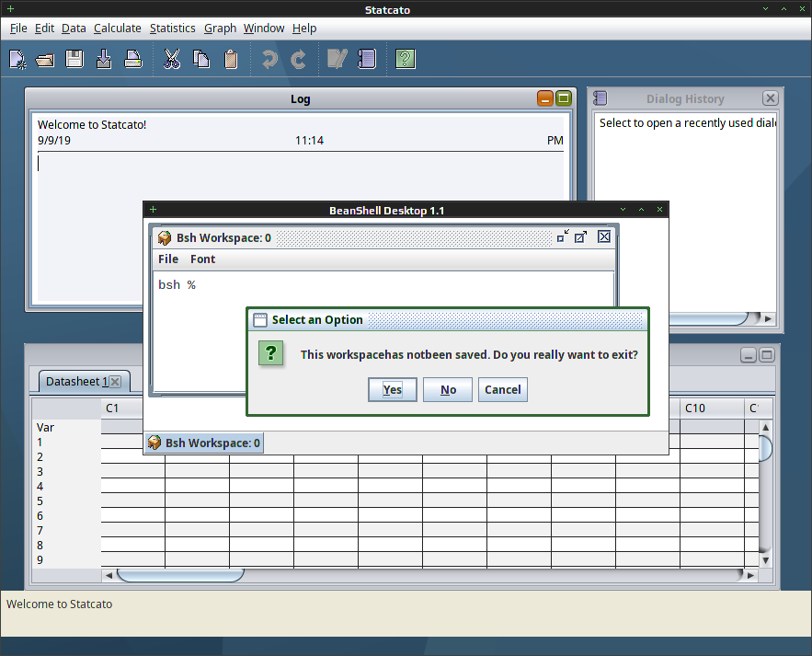Click the New Datasheet toolbar icon
This screenshot has height=656, width=812.
[17, 59]
